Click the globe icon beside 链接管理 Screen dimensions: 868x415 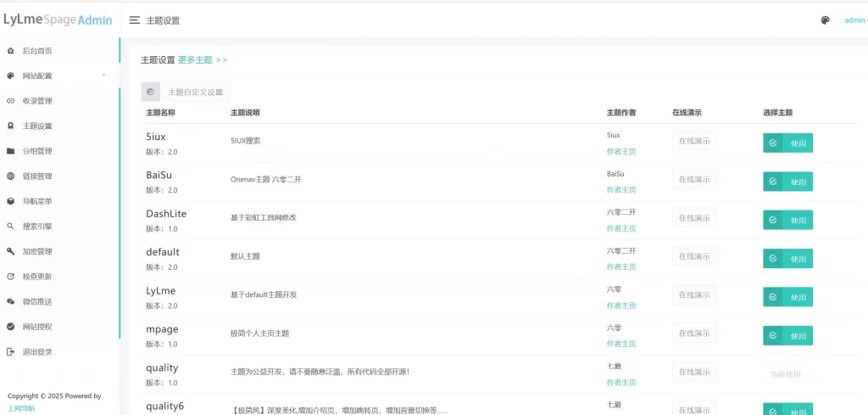pos(10,177)
